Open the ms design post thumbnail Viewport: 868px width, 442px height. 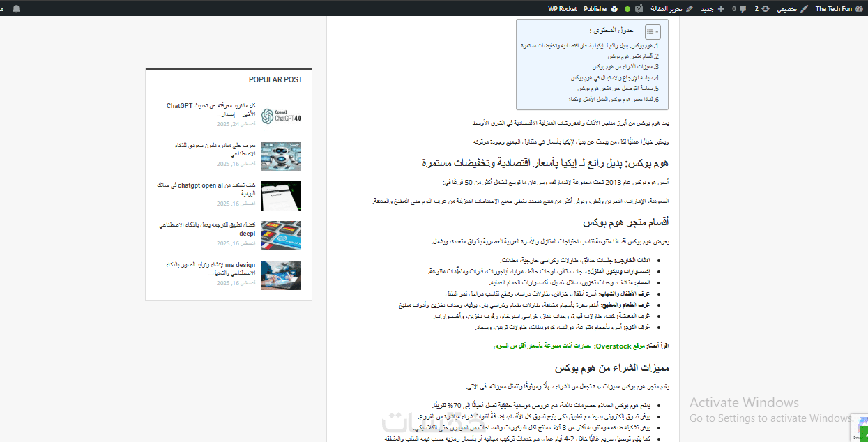point(282,275)
